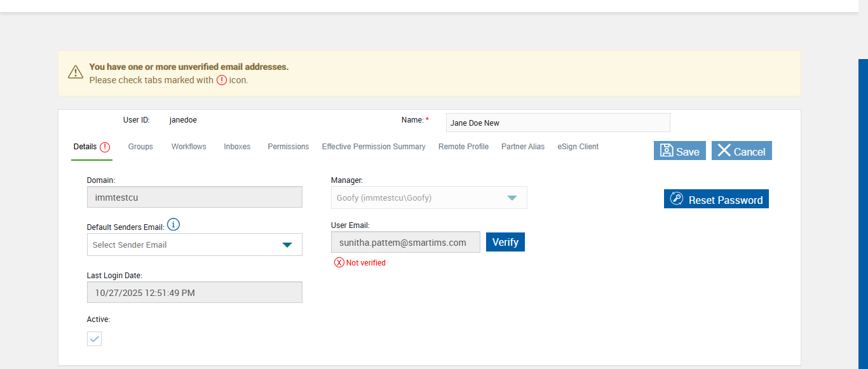
Task: Click the Default Senders Email info icon
Action: click(x=173, y=225)
